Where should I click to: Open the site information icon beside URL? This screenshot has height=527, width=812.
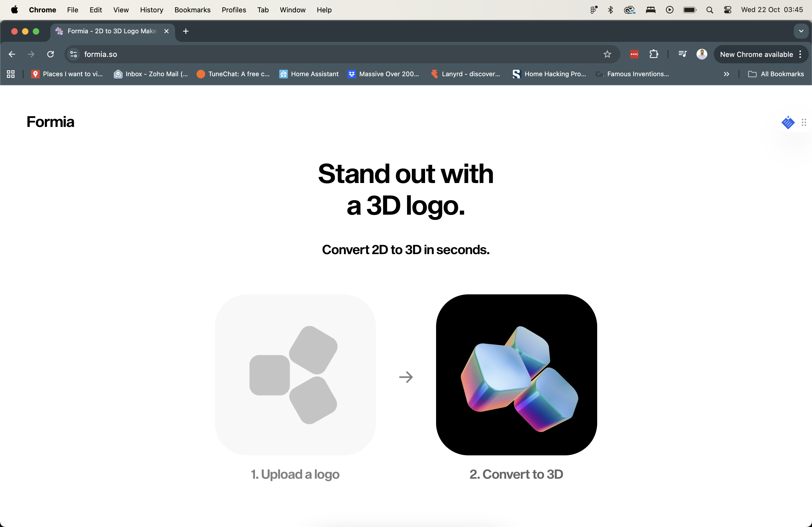tap(73, 54)
